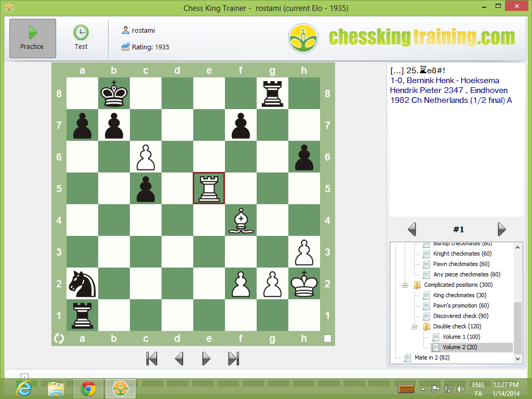The image size is (532, 399).
Task: Click the empty e8 square
Action: (x=209, y=94)
